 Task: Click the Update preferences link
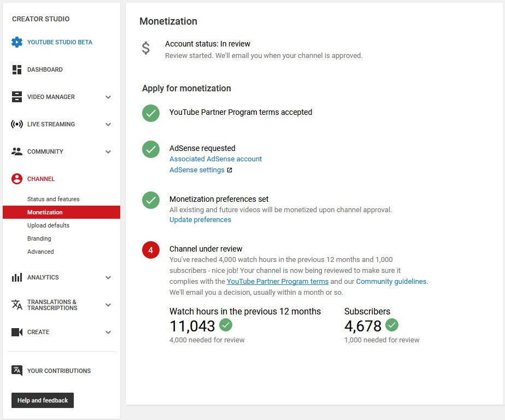coord(200,219)
